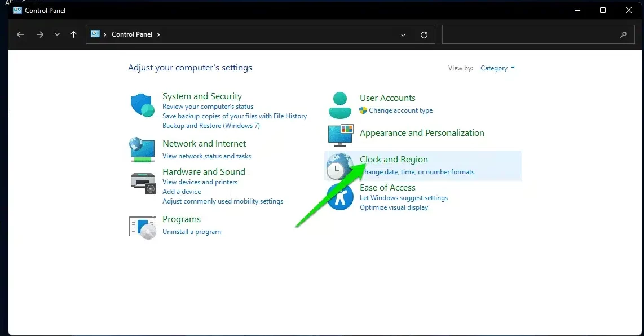Click the Appearance and Personalization monitor icon

[340, 134]
